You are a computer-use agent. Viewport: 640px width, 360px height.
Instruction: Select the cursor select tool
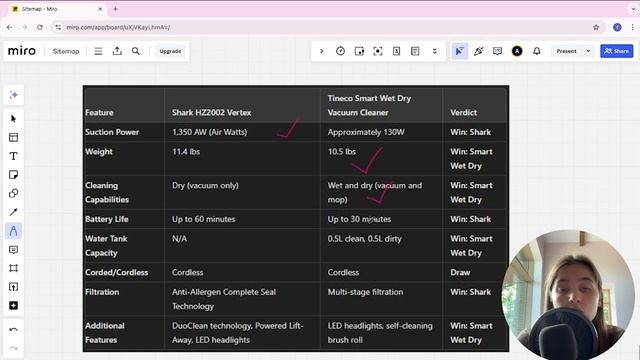(13, 119)
